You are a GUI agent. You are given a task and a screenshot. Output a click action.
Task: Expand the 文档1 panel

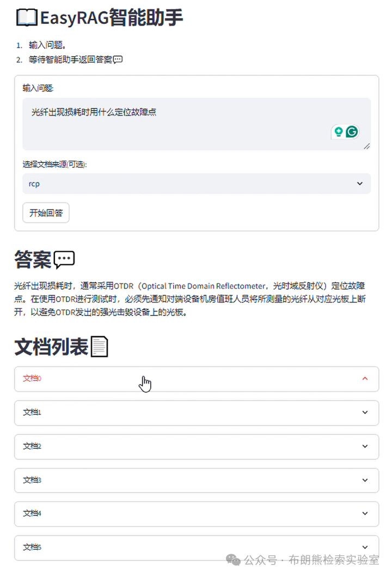[x=196, y=413]
